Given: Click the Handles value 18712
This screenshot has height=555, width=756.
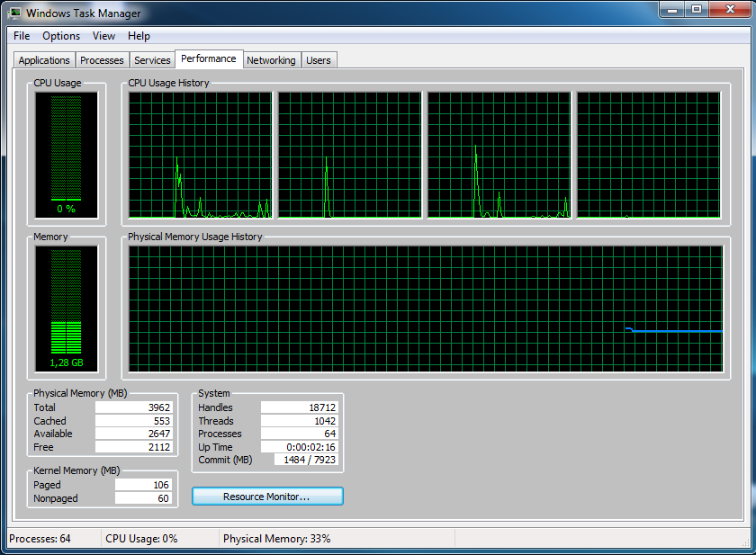Looking at the screenshot, I should (x=300, y=407).
